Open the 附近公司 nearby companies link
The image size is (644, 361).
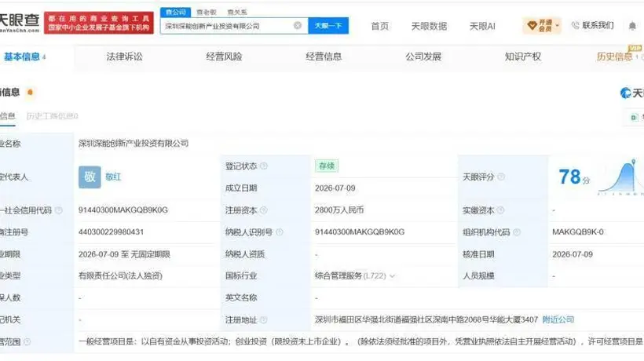558,319
